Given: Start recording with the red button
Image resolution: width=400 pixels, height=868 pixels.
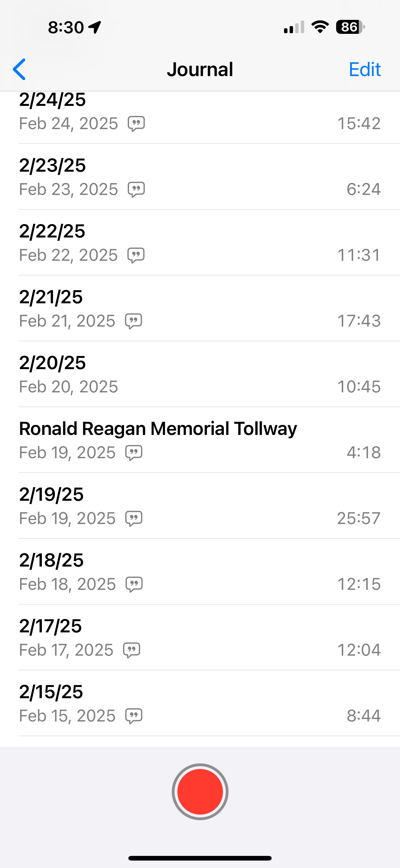Looking at the screenshot, I should (200, 792).
